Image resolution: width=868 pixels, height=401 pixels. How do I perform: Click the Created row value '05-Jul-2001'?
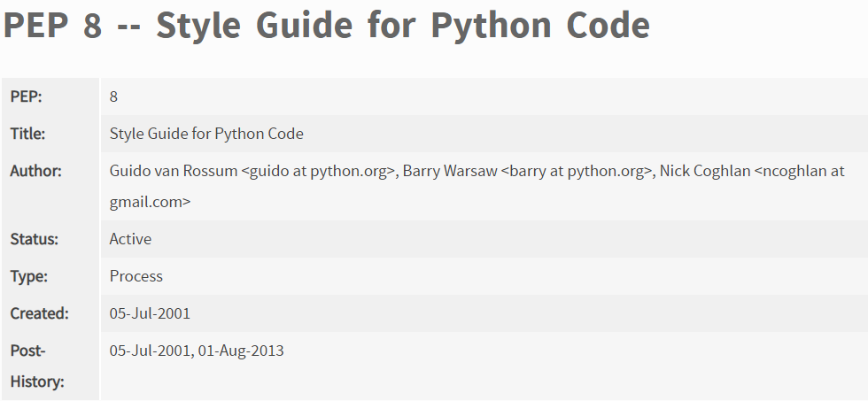click(150, 313)
